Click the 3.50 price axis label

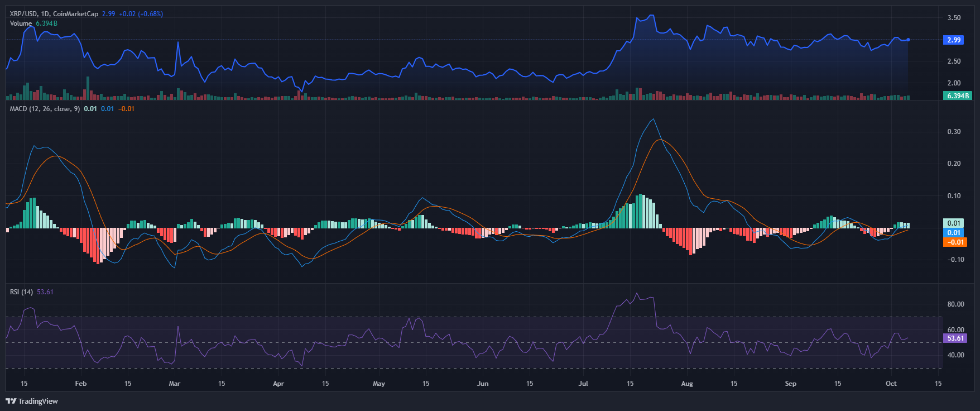coord(954,18)
